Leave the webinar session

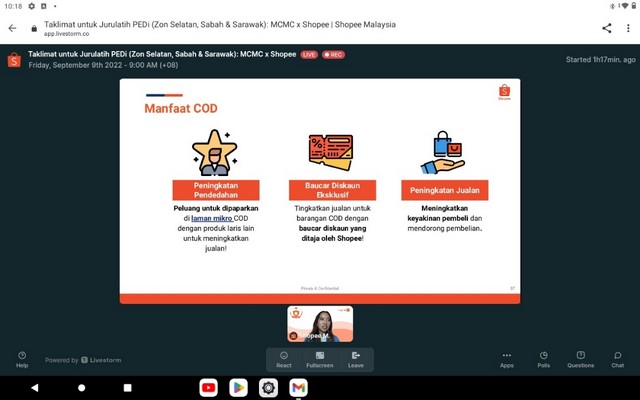click(355, 359)
